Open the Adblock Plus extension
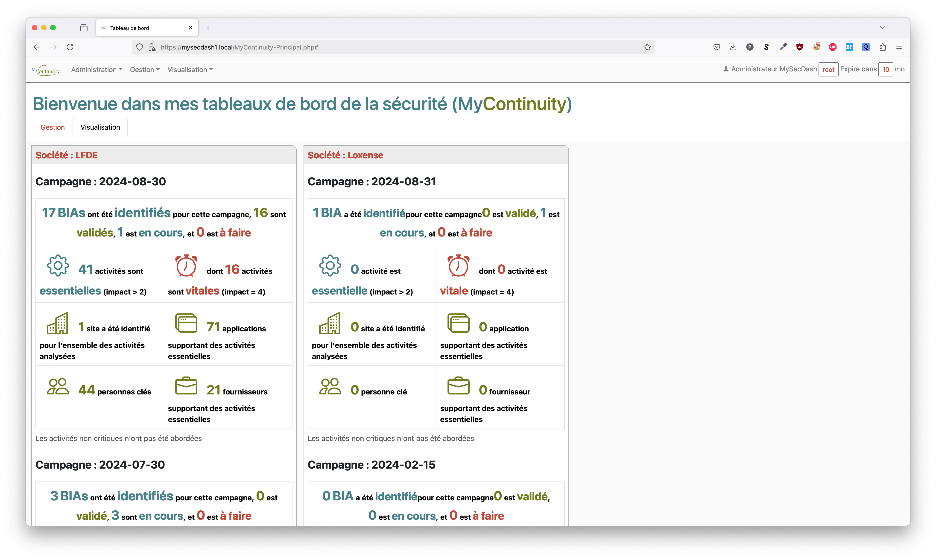 tap(833, 47)
